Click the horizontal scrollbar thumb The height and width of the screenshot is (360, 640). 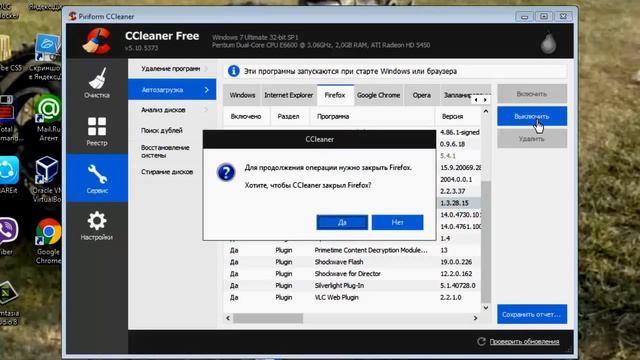click(x=268, y=318)
